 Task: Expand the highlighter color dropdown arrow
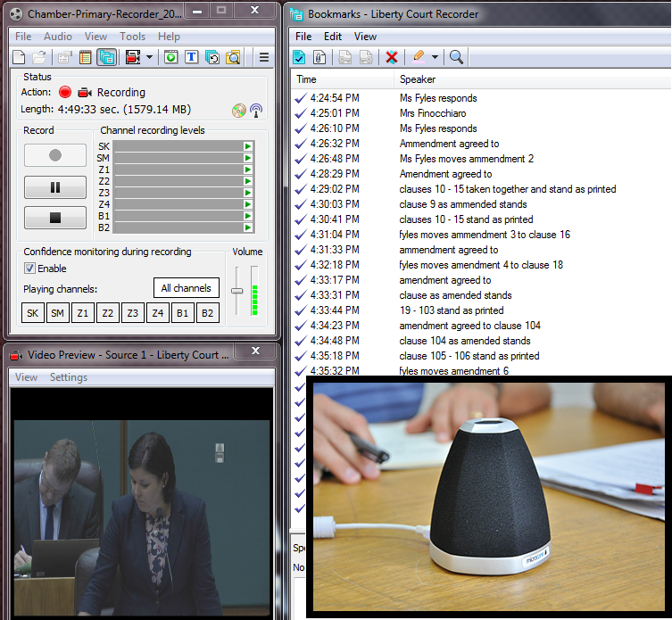(435, 56)
